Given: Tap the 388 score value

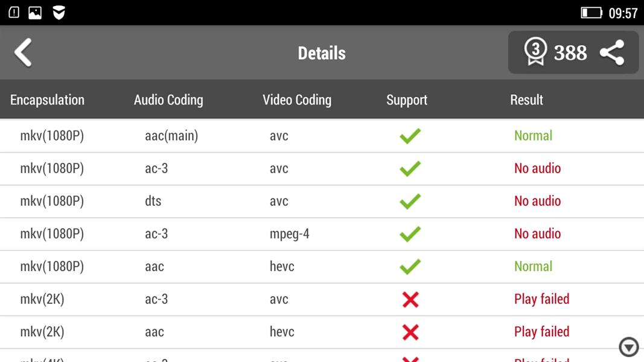Looking at the screenshot, I should click(x=570, y=52).
